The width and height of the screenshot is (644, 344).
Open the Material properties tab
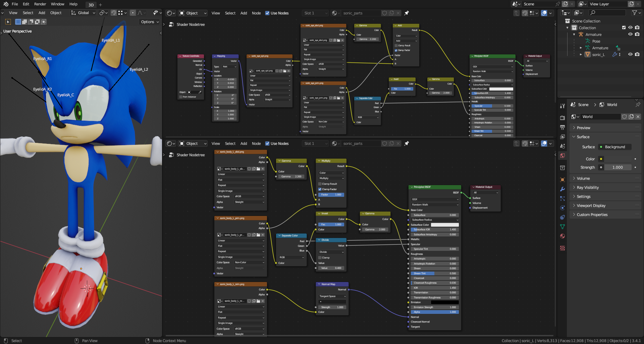tap(562, 236)
